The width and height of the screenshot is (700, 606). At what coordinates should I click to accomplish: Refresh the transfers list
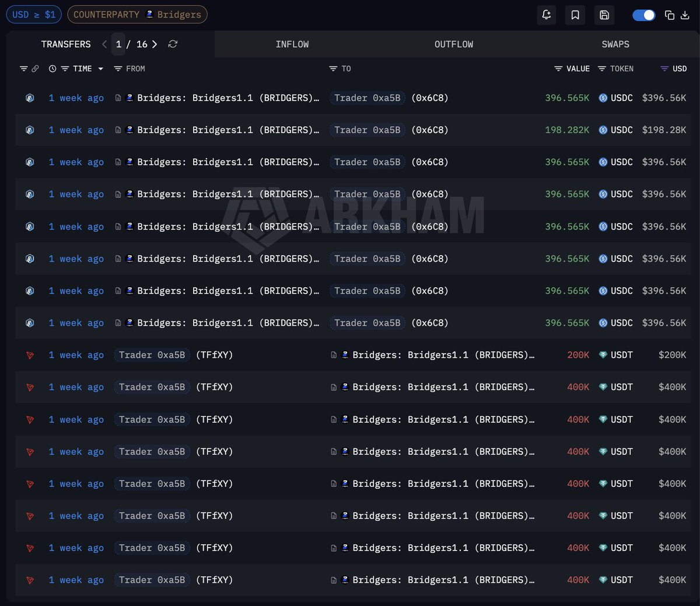pos(173,44)
